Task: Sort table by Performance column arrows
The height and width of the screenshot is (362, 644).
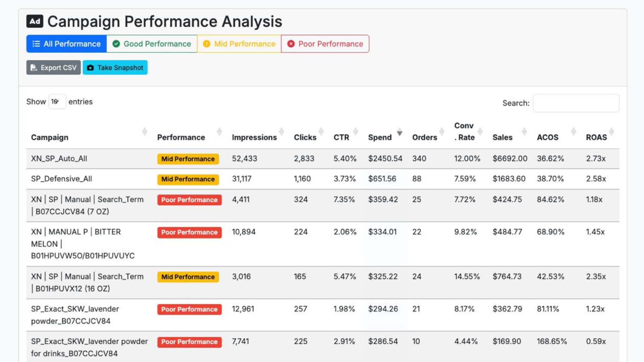Action: (x=219, y=131)
